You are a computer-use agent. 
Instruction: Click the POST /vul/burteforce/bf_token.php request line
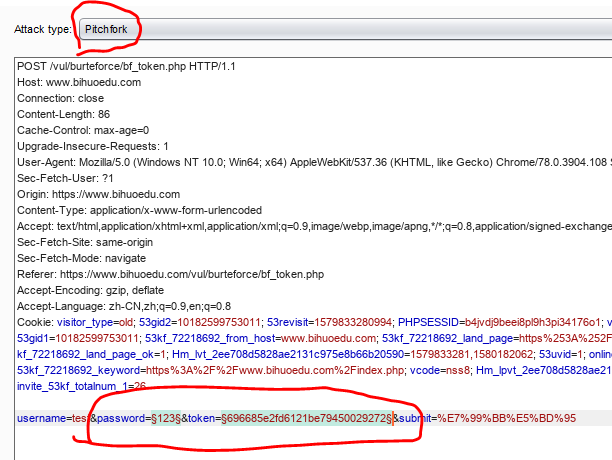[x=126, y=66]
